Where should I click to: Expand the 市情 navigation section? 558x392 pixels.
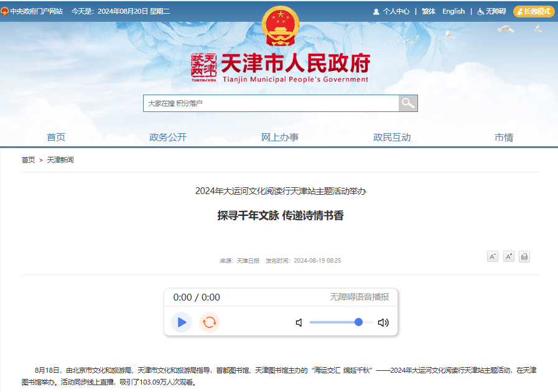click(504, 138)
